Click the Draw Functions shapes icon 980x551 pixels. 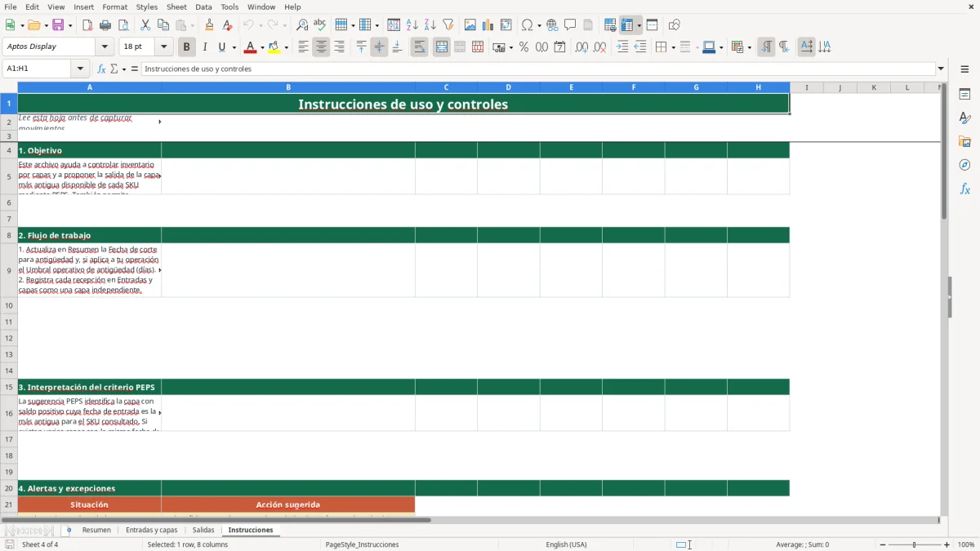pos(675,25)
